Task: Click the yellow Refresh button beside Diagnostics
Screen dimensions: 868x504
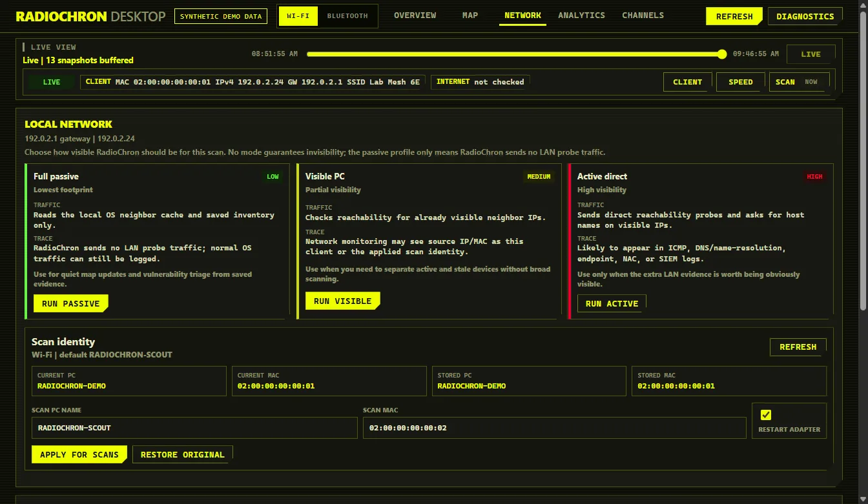Action: [734, 17]
